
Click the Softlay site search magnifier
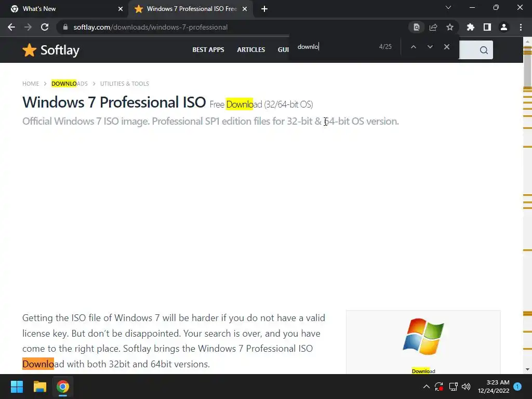tap(484, 50)
